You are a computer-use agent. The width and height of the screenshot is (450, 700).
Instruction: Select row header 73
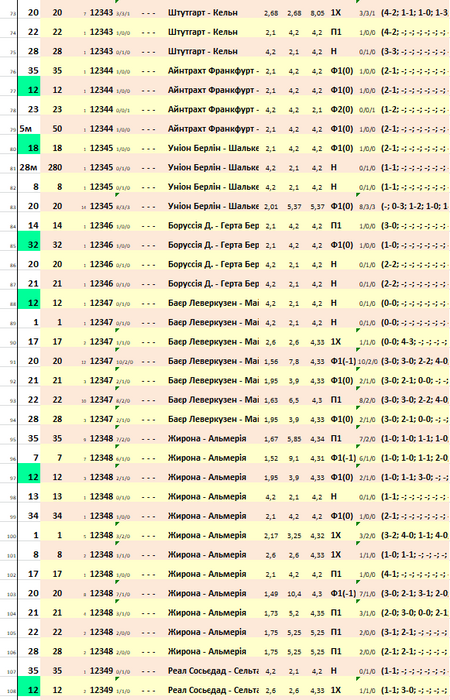coord(12,14)
